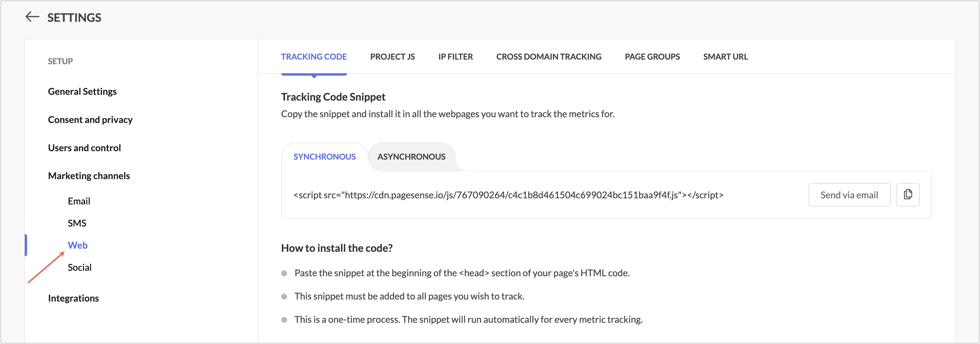Open the PROJECT JS tab
Image resolution: width=980 pixels, height=344 pixels.
[x=392, y=57]
